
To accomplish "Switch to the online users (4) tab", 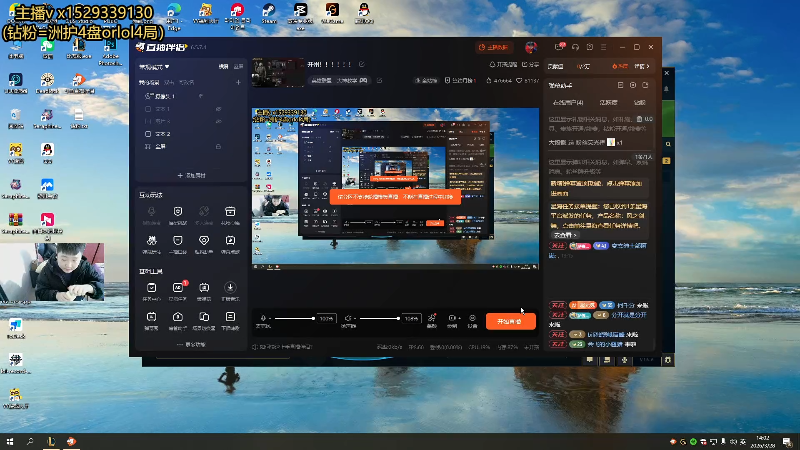I will [568, 103].
